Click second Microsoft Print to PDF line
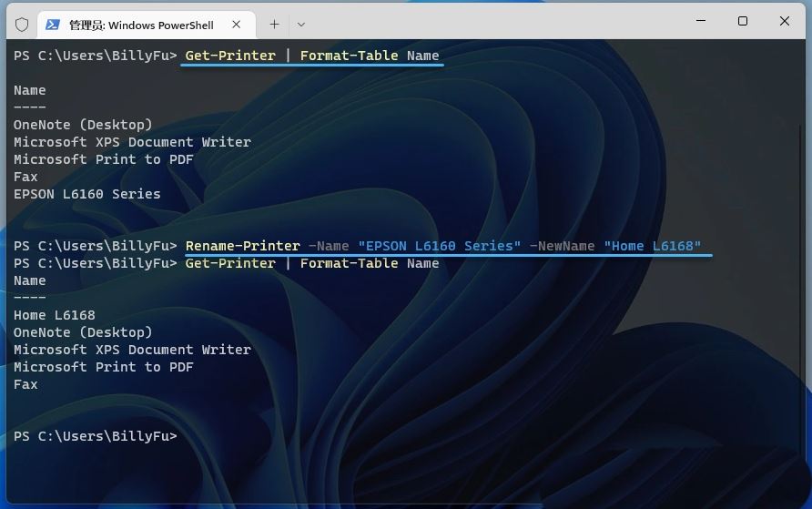Screen dimensions: 812x509 (104, 367)
